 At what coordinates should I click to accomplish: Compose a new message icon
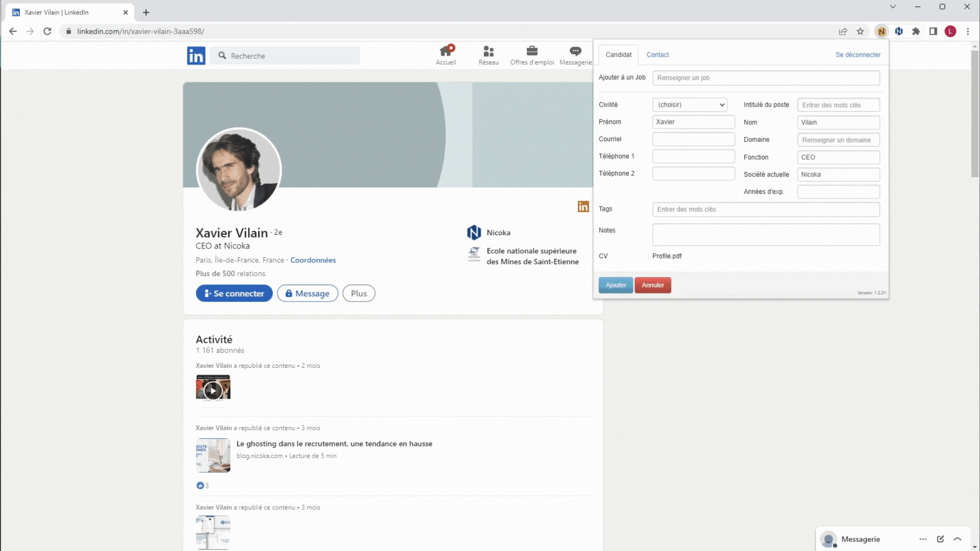(940, 539)
